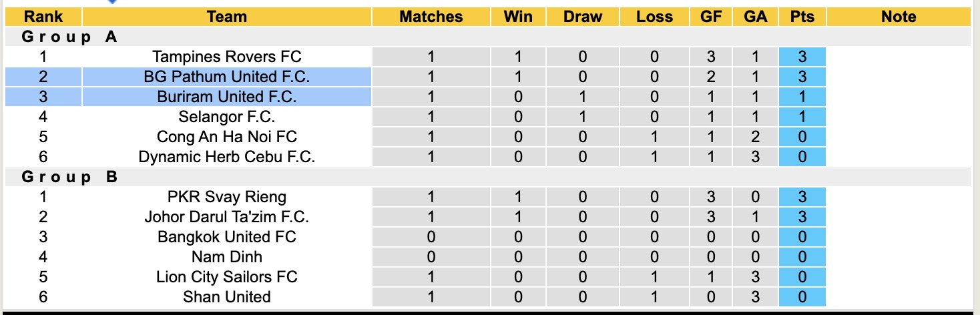Click Tampines Rovers blue points cell

click(x=802, y=57)
